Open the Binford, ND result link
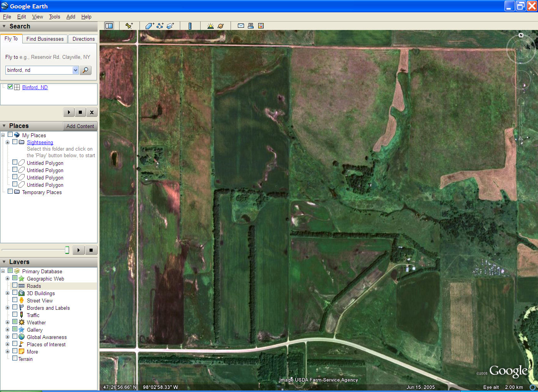Screen dimensions: 538x392 [x=35, y=87]
